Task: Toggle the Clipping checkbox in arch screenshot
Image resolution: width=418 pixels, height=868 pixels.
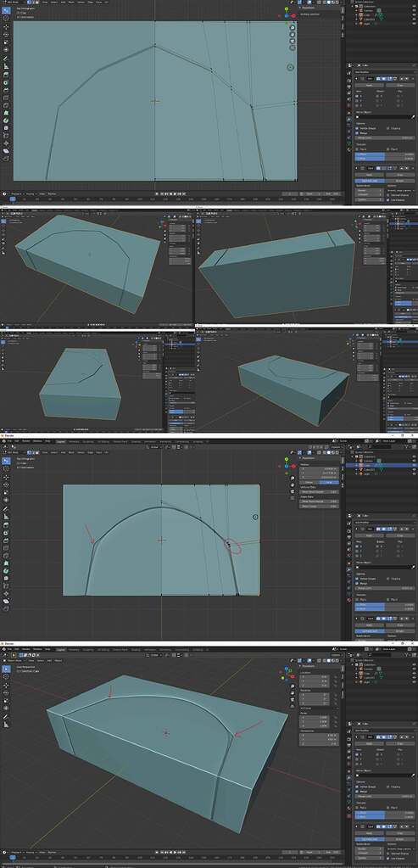Action: pos(387,579)
